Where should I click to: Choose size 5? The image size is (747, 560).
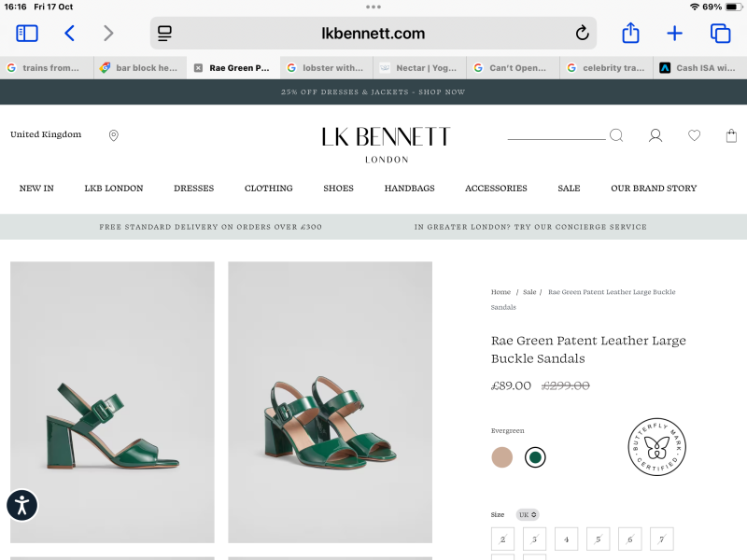click(598, 539)
